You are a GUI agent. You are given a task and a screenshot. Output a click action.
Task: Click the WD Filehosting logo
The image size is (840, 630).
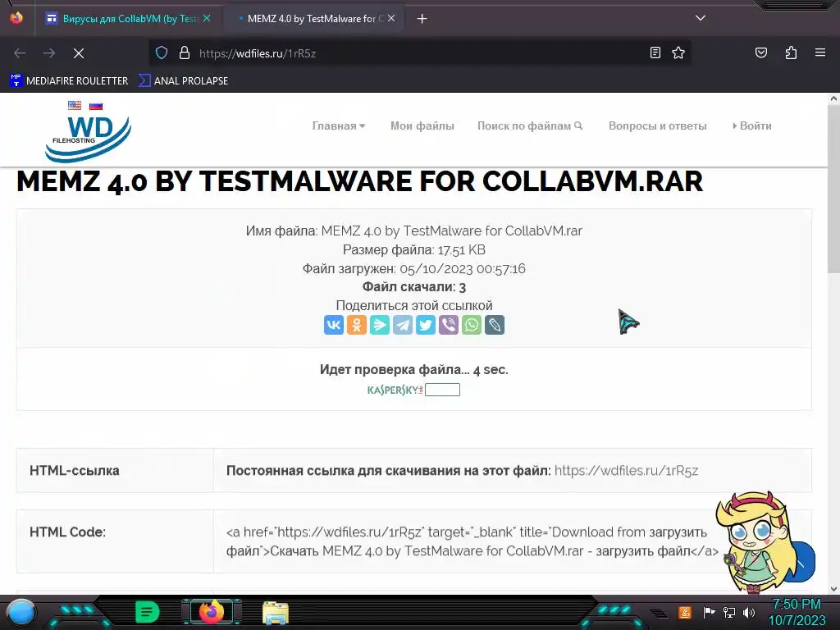click(88, 138)
